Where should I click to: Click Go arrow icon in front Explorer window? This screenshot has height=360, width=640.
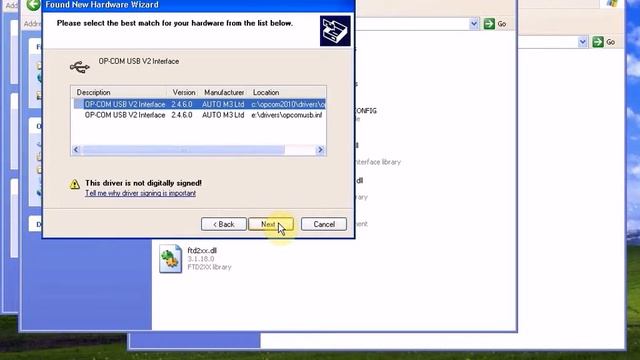pyautogui.click(x=489, y=24)
